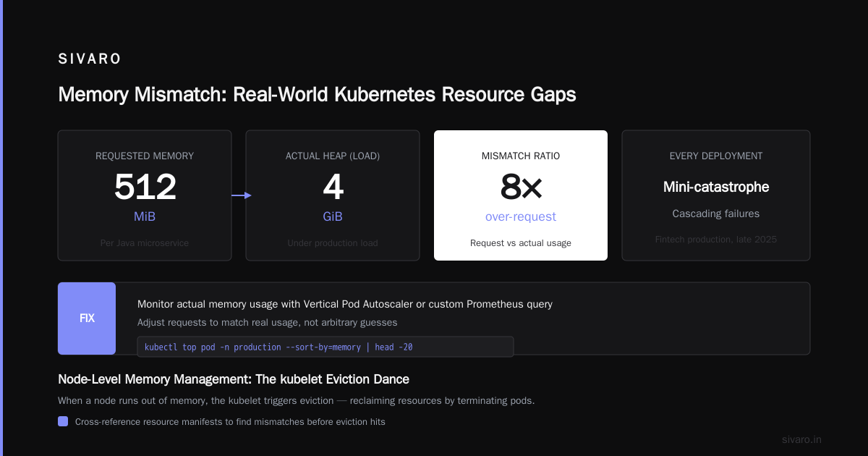This screenshot has width=868, height=456.
Task: Click the 'Cross-reference resource manifests' bullet text
Action: (x=230, y=421)
